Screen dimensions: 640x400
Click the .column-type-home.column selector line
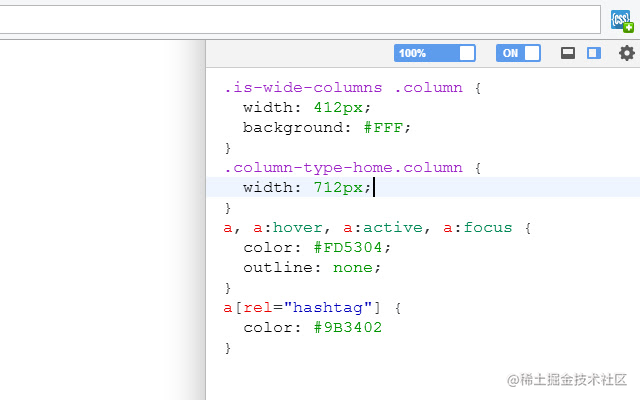[x=353, y=168]
